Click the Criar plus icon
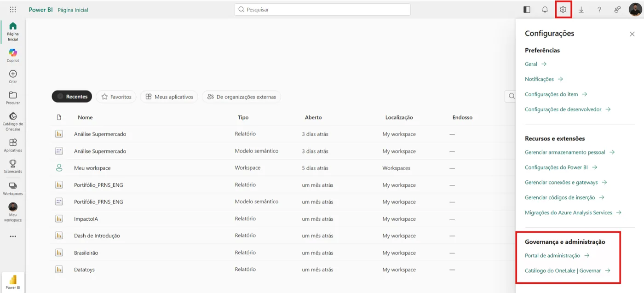 click(x=13, y=74)
